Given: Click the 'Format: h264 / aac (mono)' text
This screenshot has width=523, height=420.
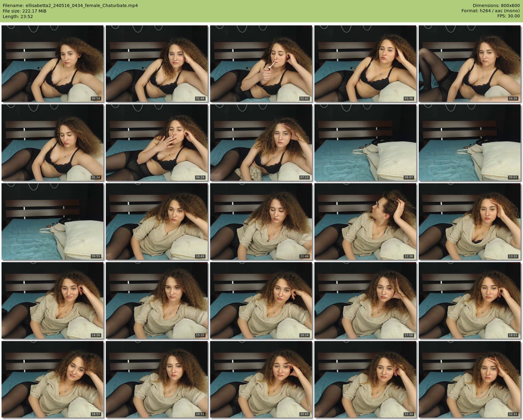Looking at the screenshot, I should tap(491, 11).
